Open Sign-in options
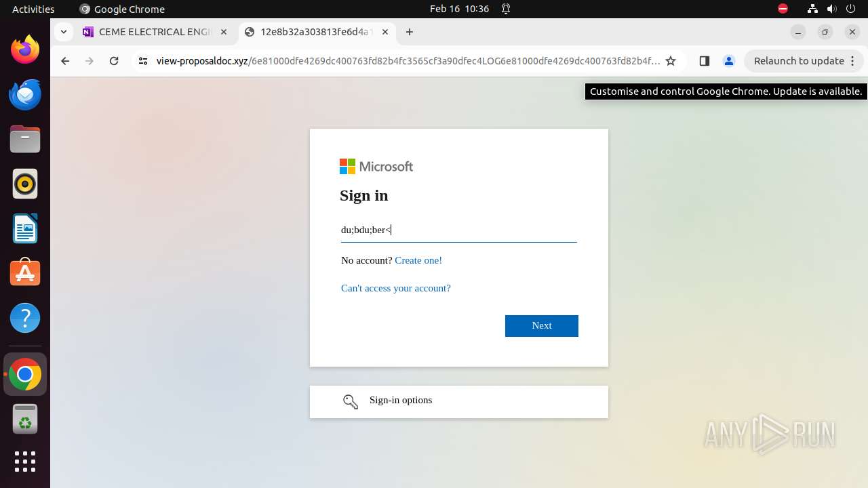868x488 pixels. coord(459,401)
